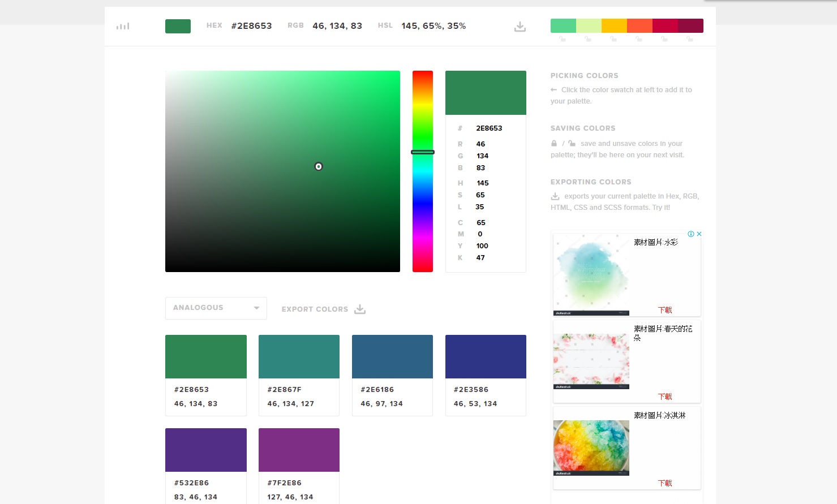
Task: Click the L value field showing 35
Action: [480, 207]
